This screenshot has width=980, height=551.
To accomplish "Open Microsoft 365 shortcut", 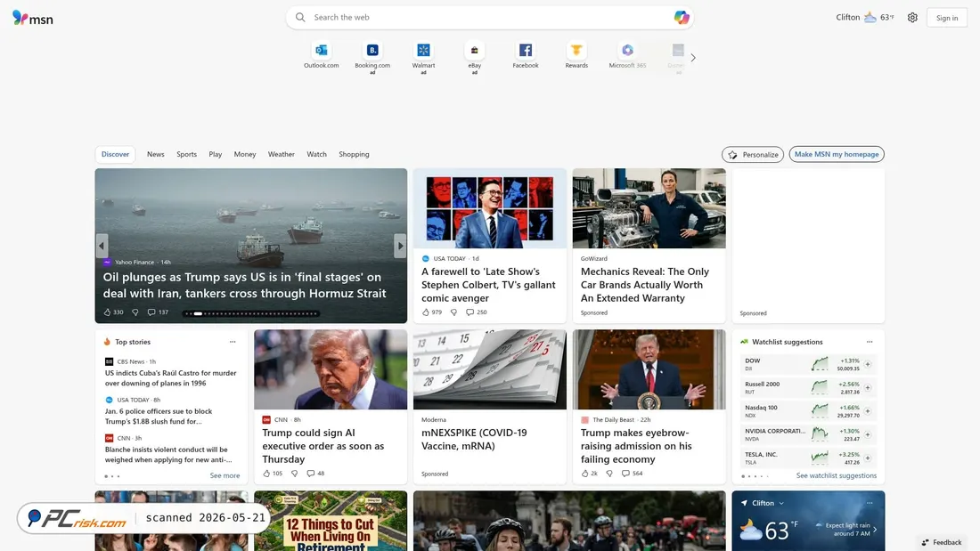I will (627, 55).
